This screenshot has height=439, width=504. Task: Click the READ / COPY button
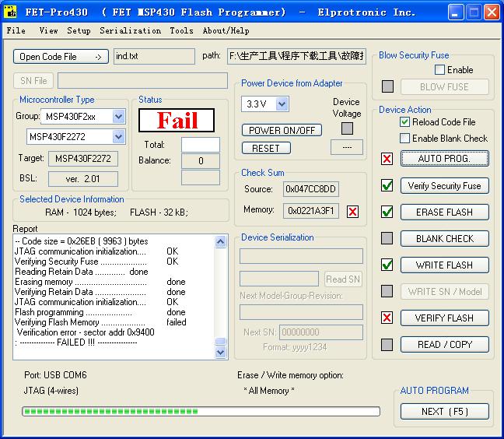click(445, 345)
